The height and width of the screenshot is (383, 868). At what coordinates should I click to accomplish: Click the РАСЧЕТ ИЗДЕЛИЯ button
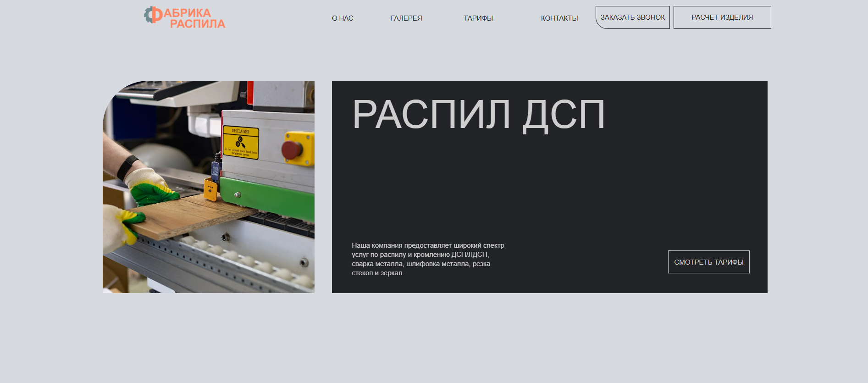click(x=722, y=17)
